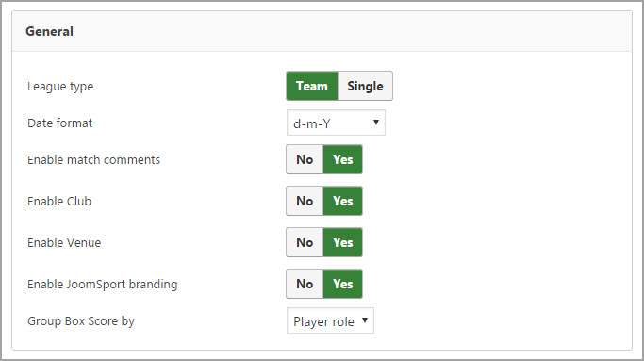The image size is (644, 361).
Task: Choose Yes for Enable Club
Action: click(342, 201)
